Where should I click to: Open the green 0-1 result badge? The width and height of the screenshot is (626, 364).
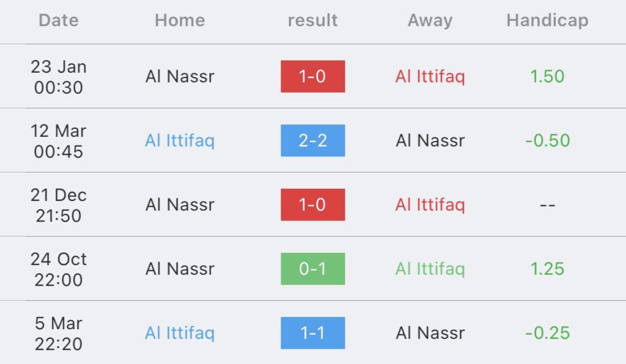point(312,269)
